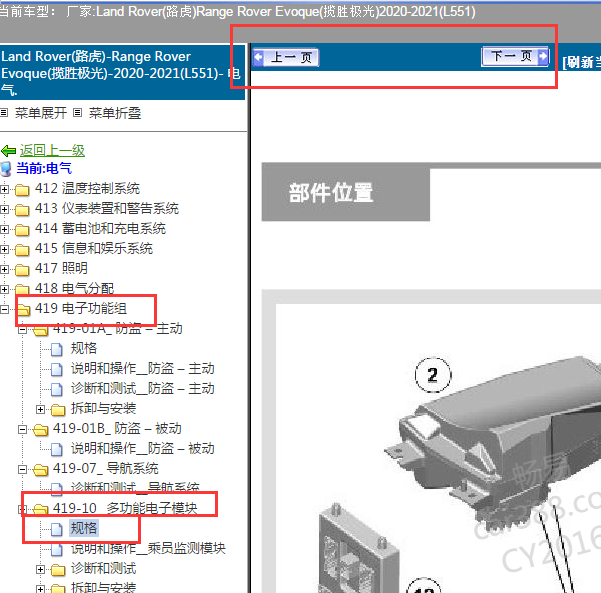Image resolution: width=601 pixels, height=593 pixels.
Task: Click the 说明和操作_防盗-被动 page icon
Action: coord(57,449)
